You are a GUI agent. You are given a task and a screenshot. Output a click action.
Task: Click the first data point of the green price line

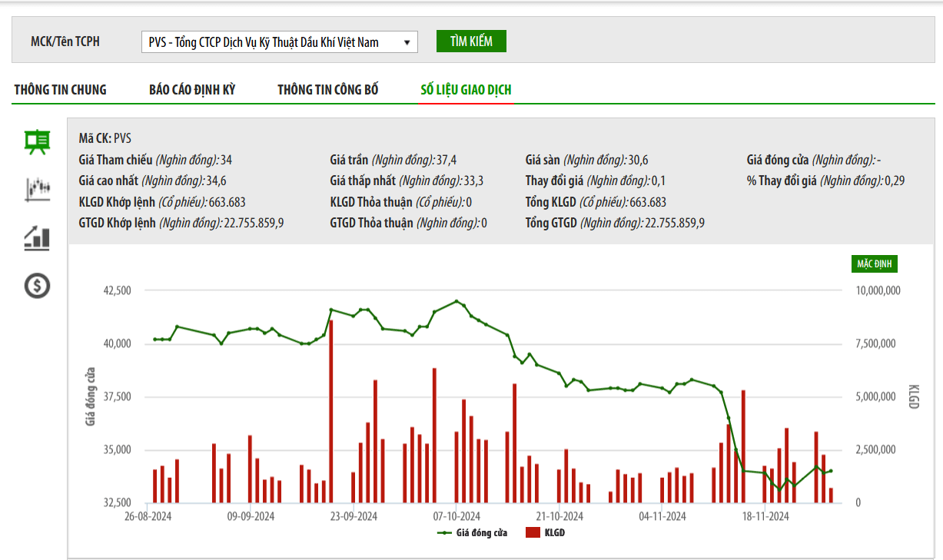(x=155, y=339)
